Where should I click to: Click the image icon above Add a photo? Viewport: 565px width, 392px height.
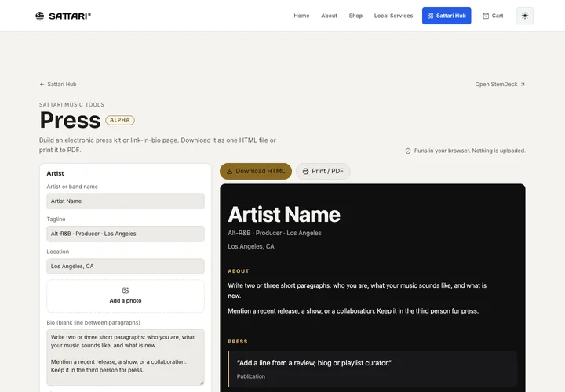click(x=126, y=291)
